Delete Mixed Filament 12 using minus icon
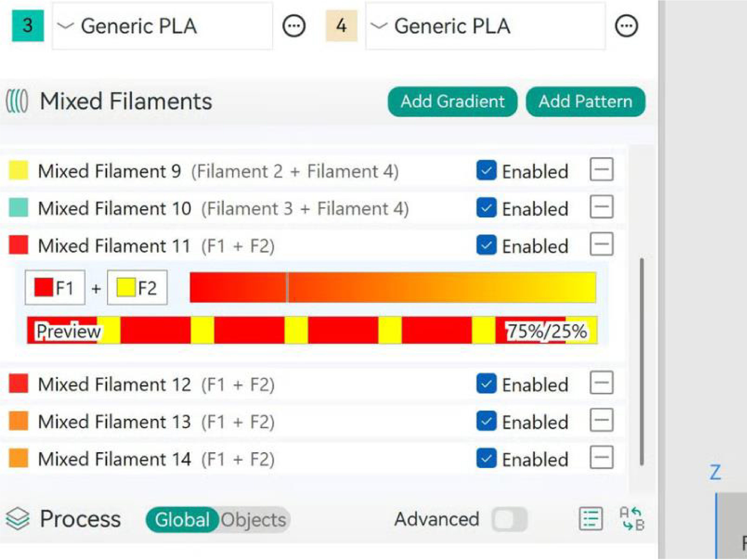Image resolution: width=747 pixels, height=560 pixels. (601, 383)
